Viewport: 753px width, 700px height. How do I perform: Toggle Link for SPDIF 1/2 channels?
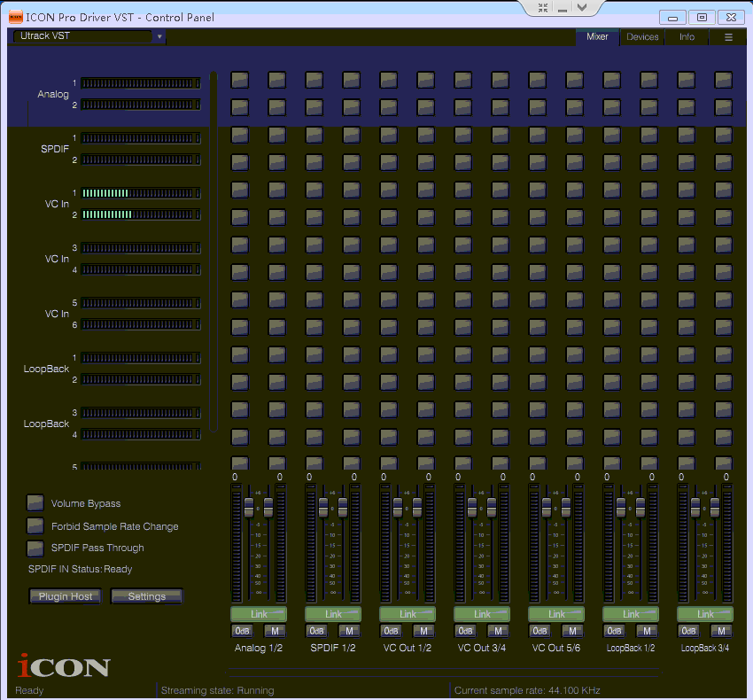(x=333, y=614)
